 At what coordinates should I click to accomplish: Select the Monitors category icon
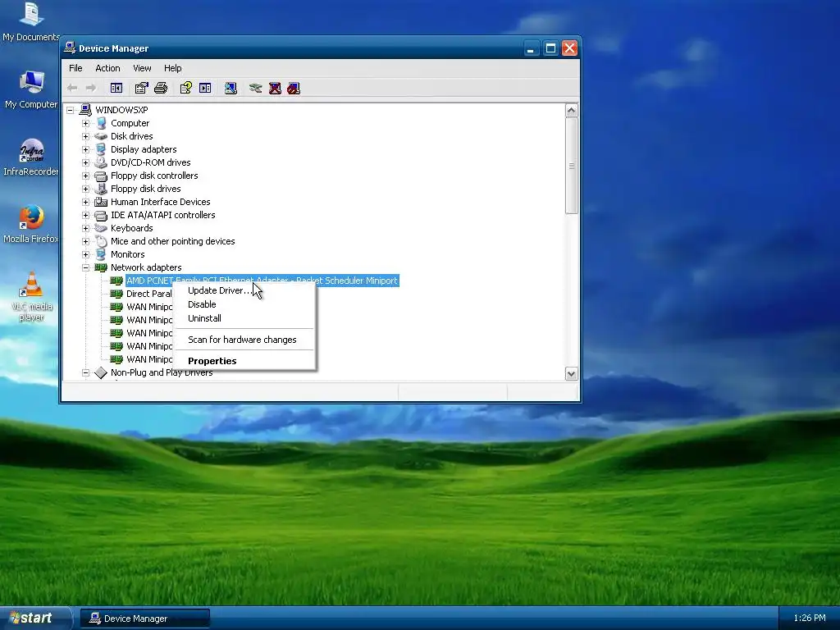pos(101,254)
